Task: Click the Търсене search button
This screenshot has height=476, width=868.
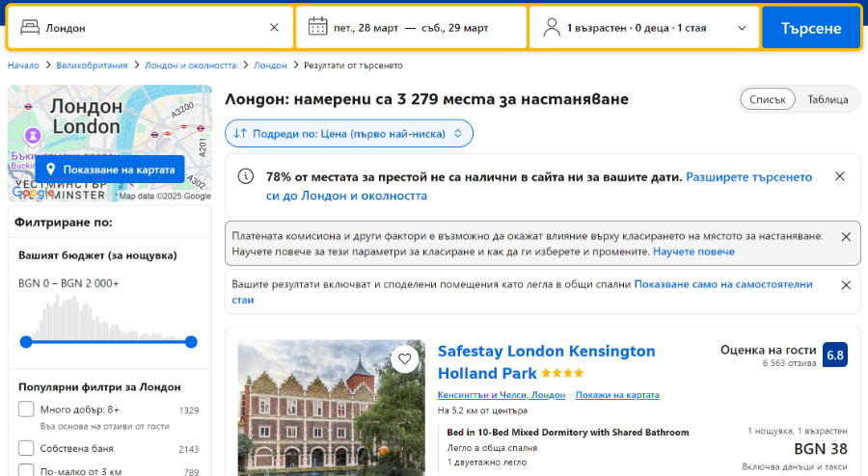Action: 811,28
